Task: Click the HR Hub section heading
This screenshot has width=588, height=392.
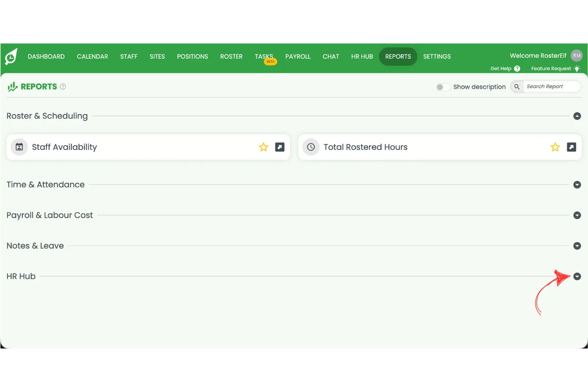Action: pos(21,276)
